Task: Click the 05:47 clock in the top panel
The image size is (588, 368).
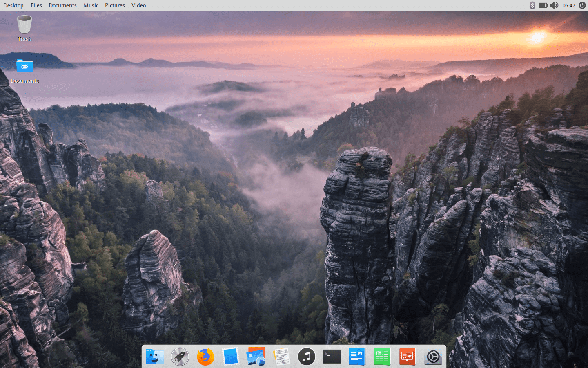Action: point(568,5)
